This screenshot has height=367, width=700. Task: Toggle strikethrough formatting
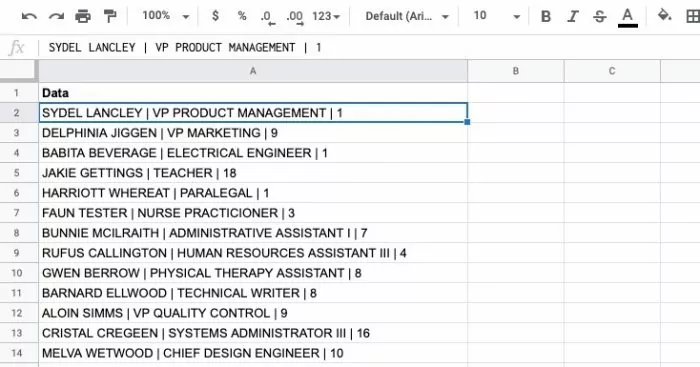pos(600,17)
